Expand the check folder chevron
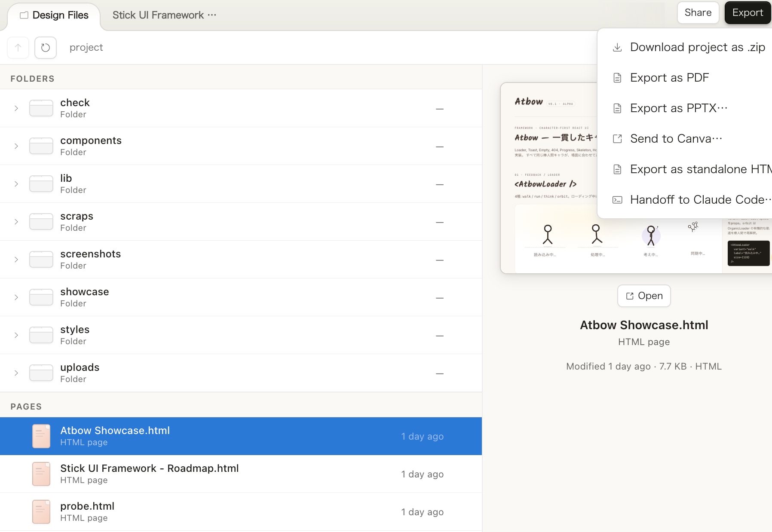The image size is (772, 532). pos(16,108)
